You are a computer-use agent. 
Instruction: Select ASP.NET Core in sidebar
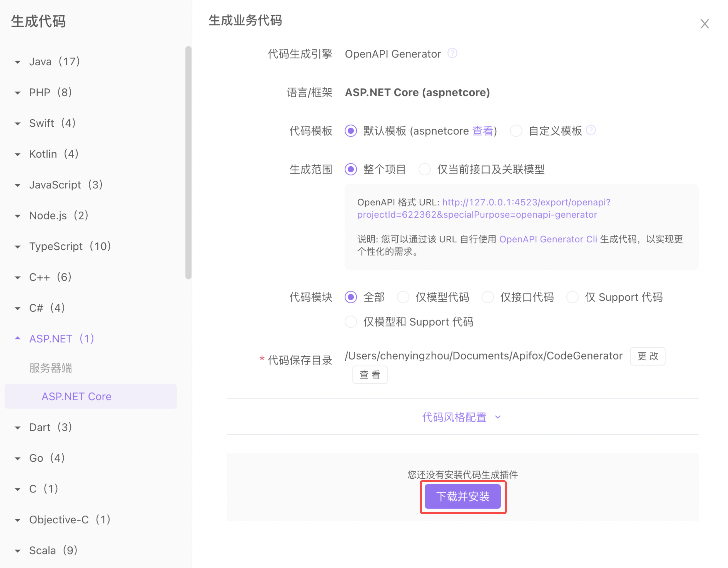[76, 396]
